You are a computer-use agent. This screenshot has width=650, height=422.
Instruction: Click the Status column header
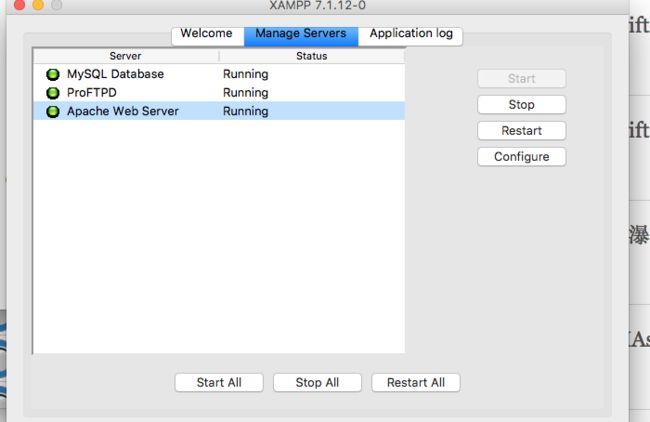coord(312,56)
